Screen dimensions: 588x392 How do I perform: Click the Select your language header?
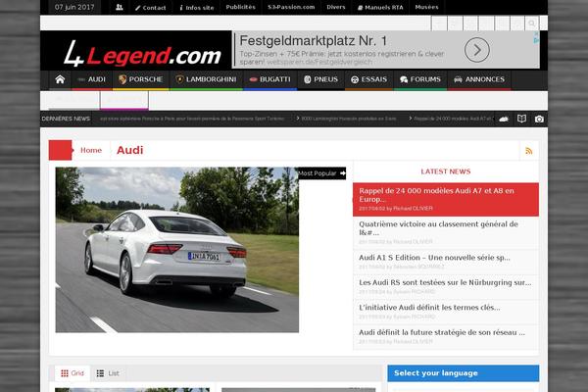click(464, 373)
